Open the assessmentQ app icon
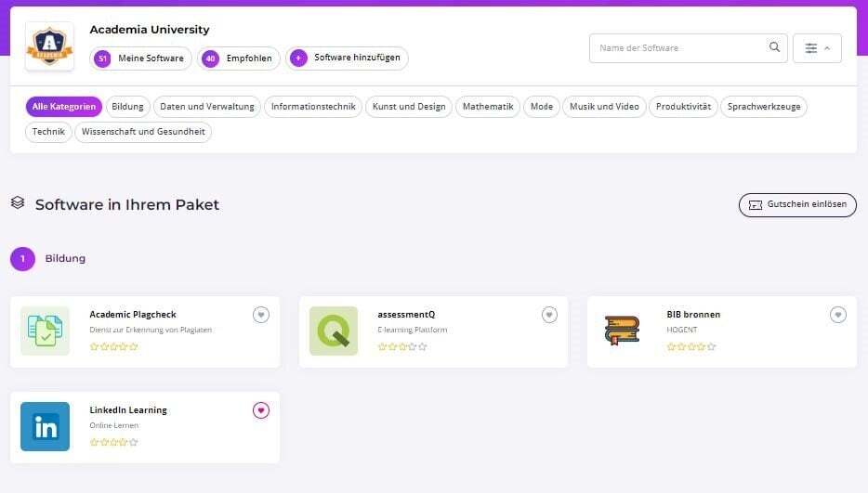The height and width of the screenshot is (493, 868). (x=333, y=331)
